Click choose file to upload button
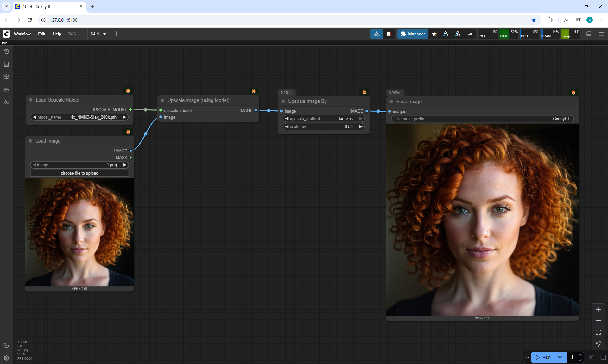The image size is (608, 364). (x=79, y=173)
